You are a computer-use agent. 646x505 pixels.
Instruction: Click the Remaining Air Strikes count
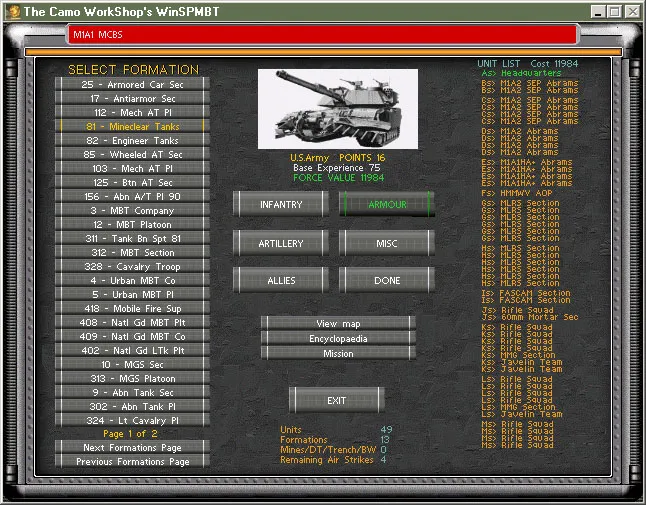[383, 460]
